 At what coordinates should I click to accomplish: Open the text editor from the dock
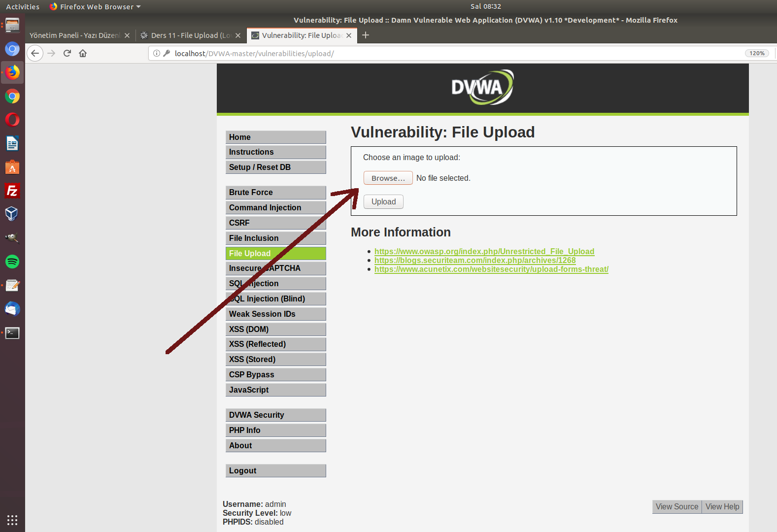(x=12, y=285)
